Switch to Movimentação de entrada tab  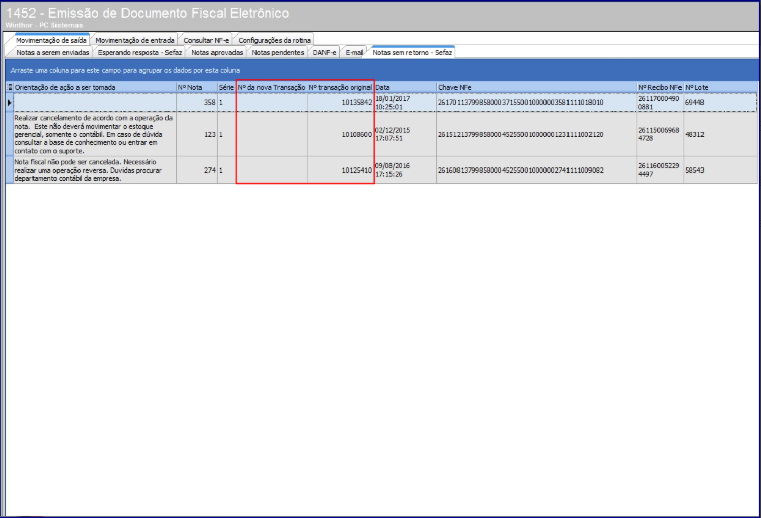[134, 40]
